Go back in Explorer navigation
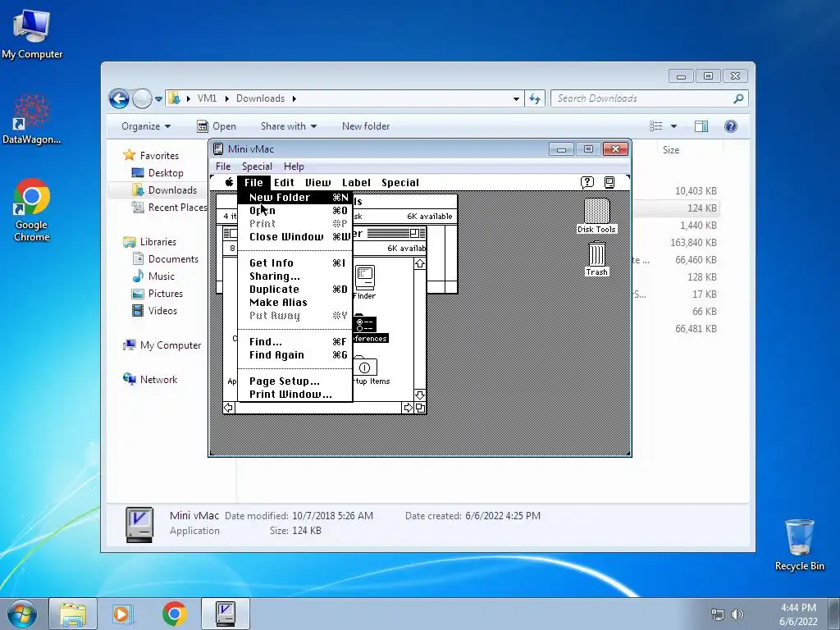The image size is (840, 630). [119, 98]
